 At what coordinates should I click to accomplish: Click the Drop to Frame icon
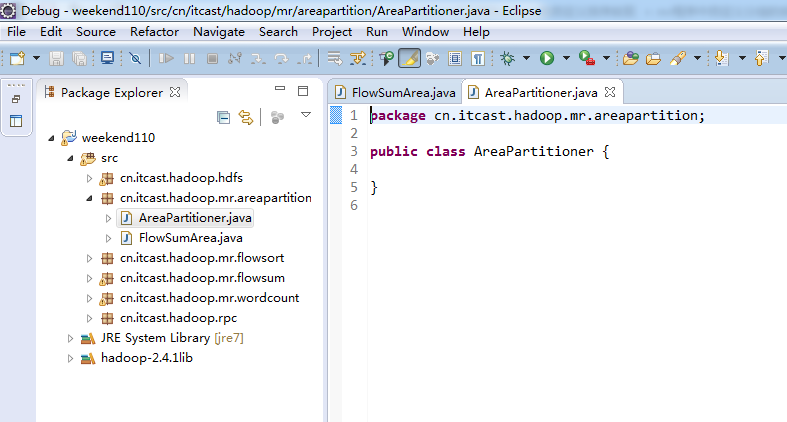click(x=334, y=59)
